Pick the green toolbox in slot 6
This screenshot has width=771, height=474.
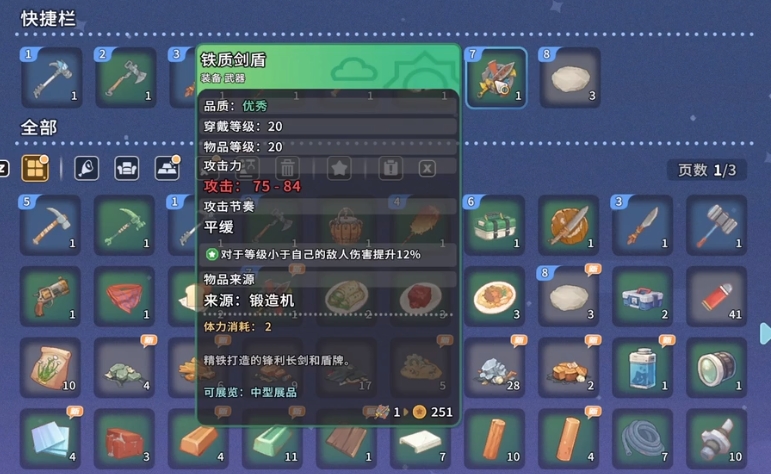pyautogui.click(x=495, y=225)
